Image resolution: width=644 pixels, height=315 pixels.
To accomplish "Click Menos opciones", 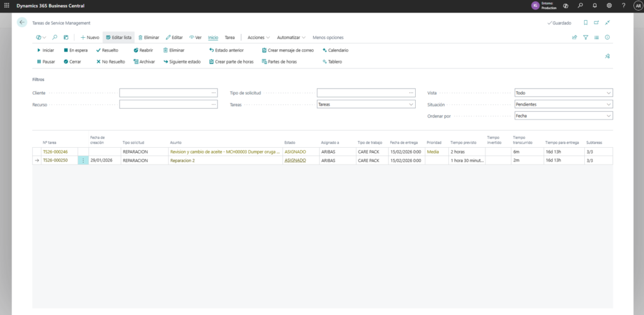I will coord(328,37).
